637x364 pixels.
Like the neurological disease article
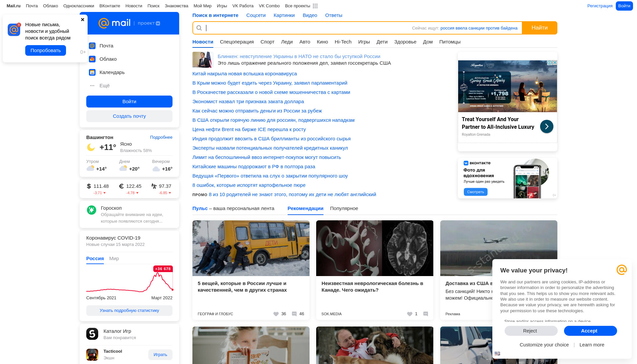409,314
